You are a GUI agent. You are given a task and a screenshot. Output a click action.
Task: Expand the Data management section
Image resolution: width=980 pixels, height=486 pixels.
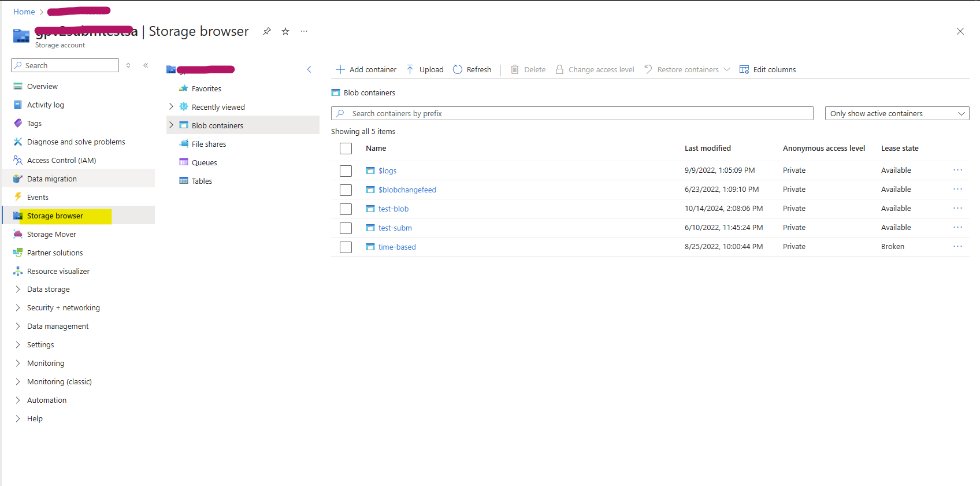pos(18,326)
